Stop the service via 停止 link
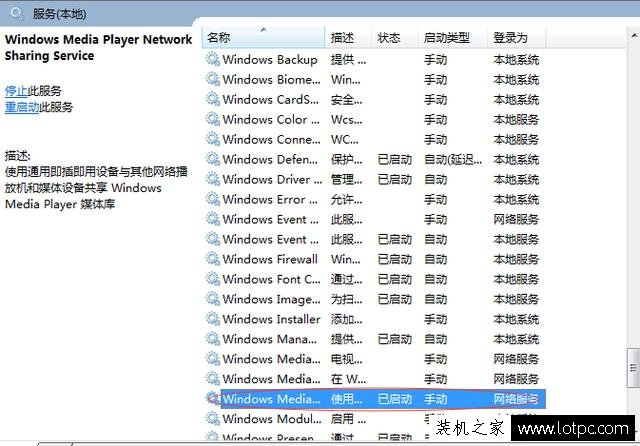 coord(16,91)
